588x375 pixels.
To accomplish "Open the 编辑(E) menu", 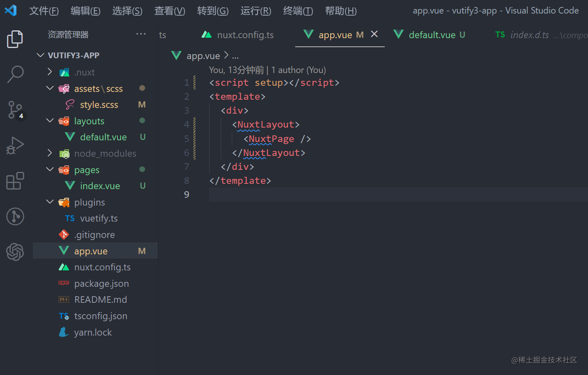I will (85, 11).
